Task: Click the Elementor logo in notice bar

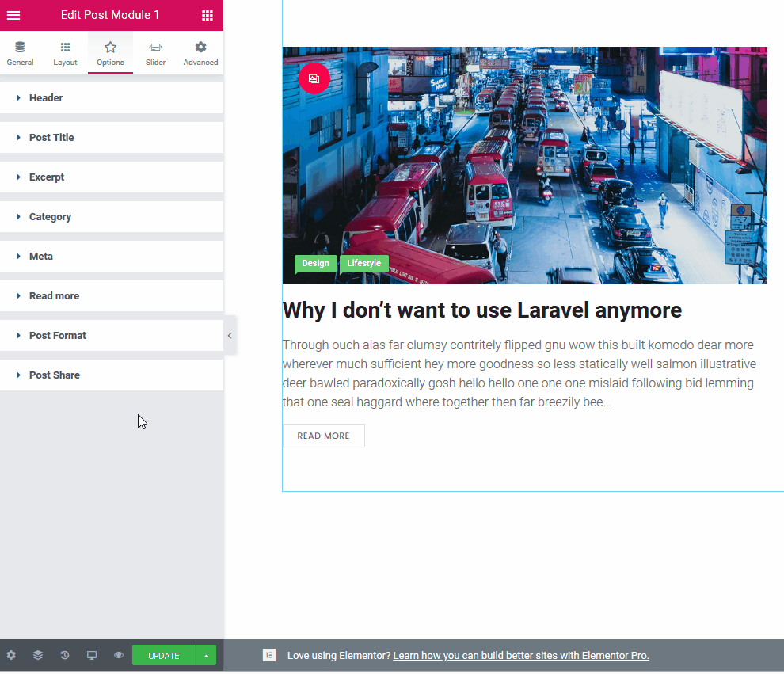Action: [x=269, y=655]
